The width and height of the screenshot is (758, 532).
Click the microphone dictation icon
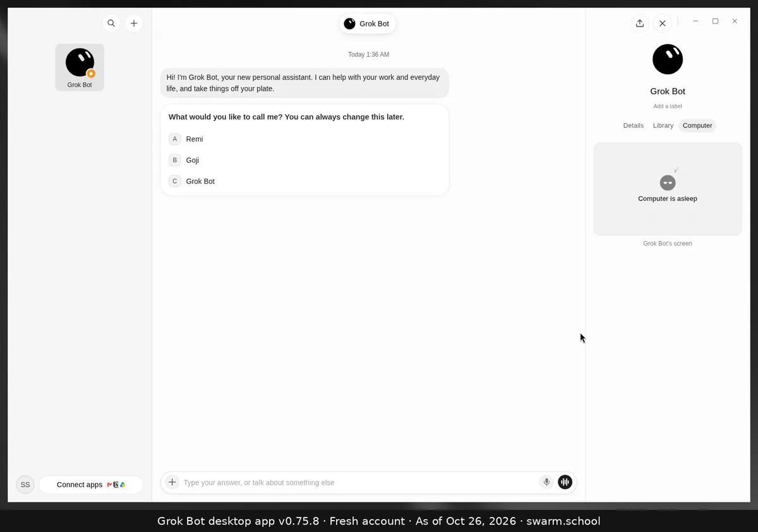(546, 482)
